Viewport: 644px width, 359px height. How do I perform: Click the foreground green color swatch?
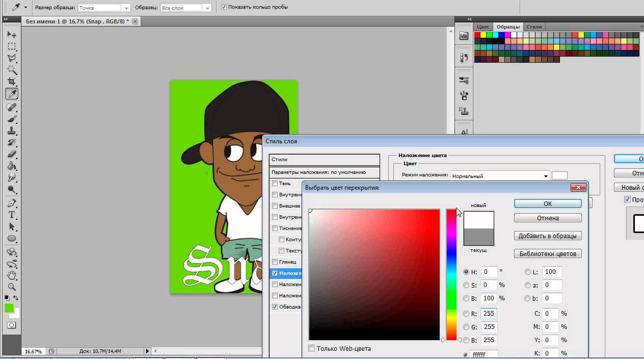tap(9, 308)
